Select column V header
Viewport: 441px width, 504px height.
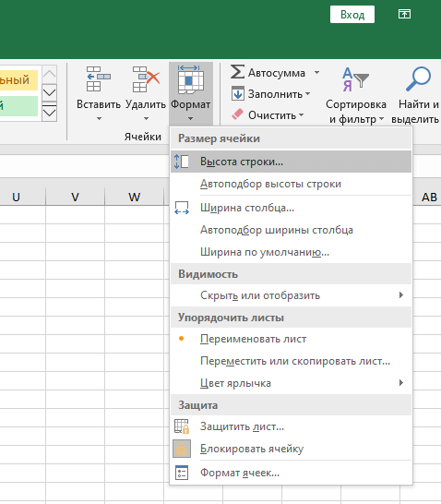pos(75,197)
